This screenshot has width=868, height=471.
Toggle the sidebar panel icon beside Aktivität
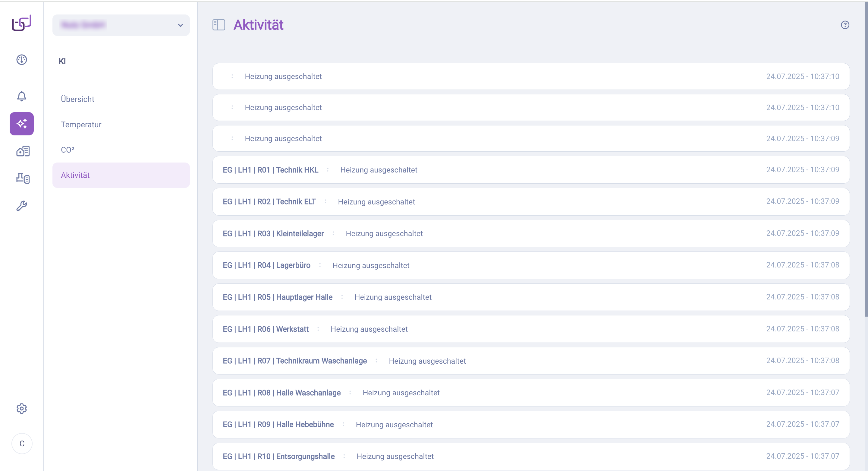(x=219, y=25)
